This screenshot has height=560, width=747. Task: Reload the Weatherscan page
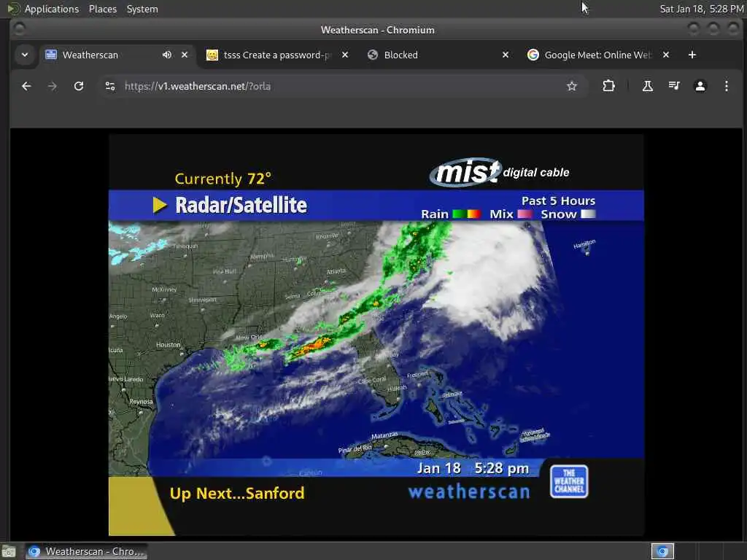point(79,86)
